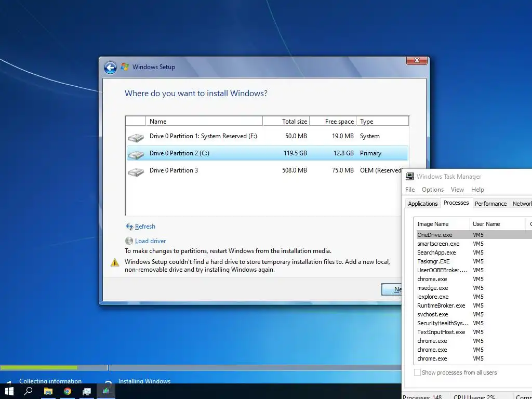This screenshot has width=532, height=399.
Task: Click the Load driver link
Action: [x=150, y=241]
